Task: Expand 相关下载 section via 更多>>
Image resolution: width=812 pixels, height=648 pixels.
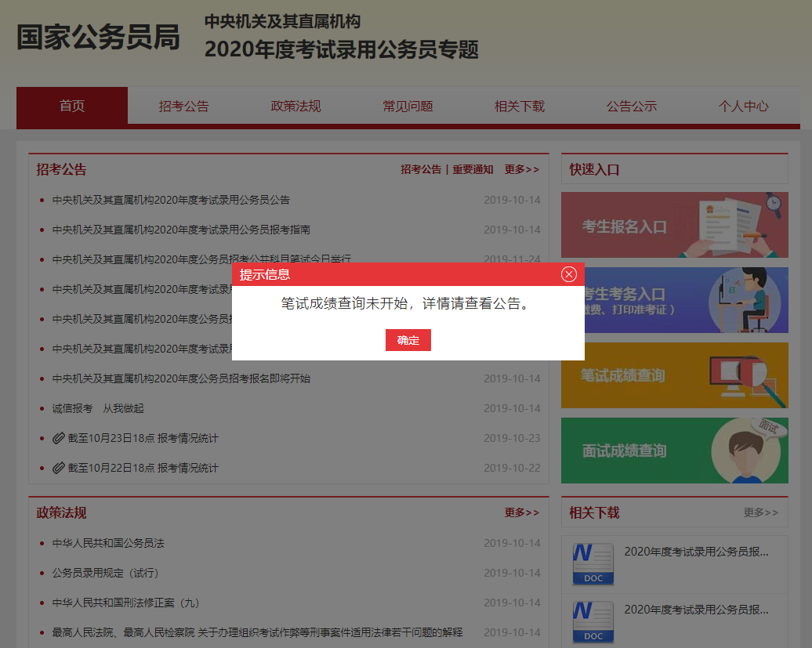Action: click(760, 512)
